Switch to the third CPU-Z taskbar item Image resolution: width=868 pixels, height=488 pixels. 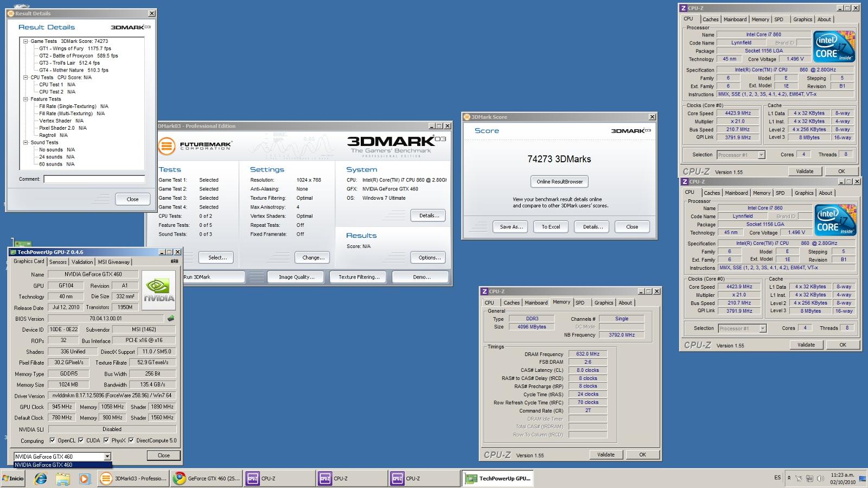424,478
